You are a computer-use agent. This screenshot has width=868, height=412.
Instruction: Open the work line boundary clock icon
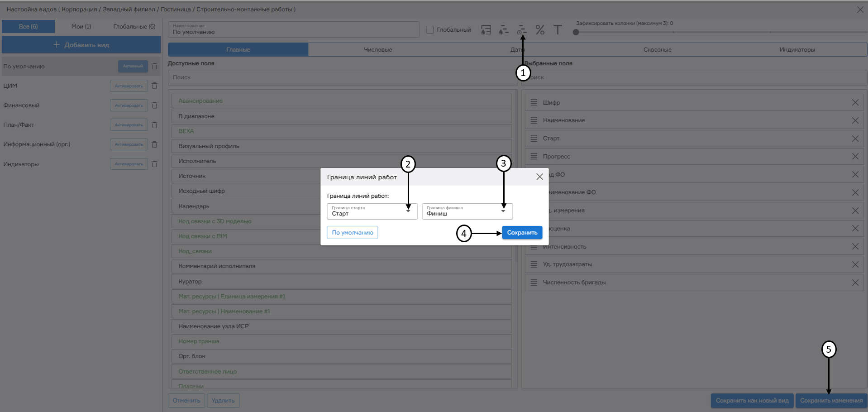[522, 30]
